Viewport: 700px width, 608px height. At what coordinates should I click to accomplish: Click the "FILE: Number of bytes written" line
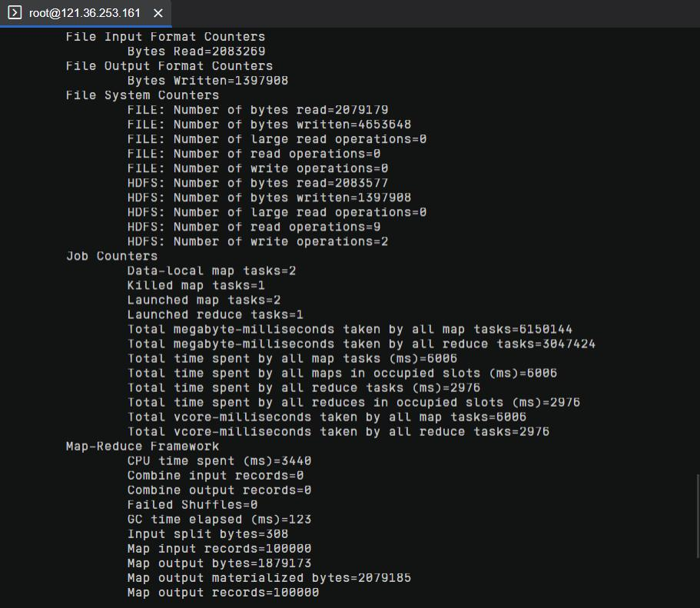269,125
